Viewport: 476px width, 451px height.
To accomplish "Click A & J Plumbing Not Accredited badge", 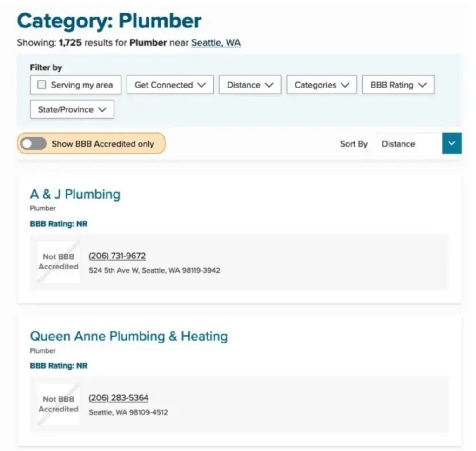I will click(59, 262).
